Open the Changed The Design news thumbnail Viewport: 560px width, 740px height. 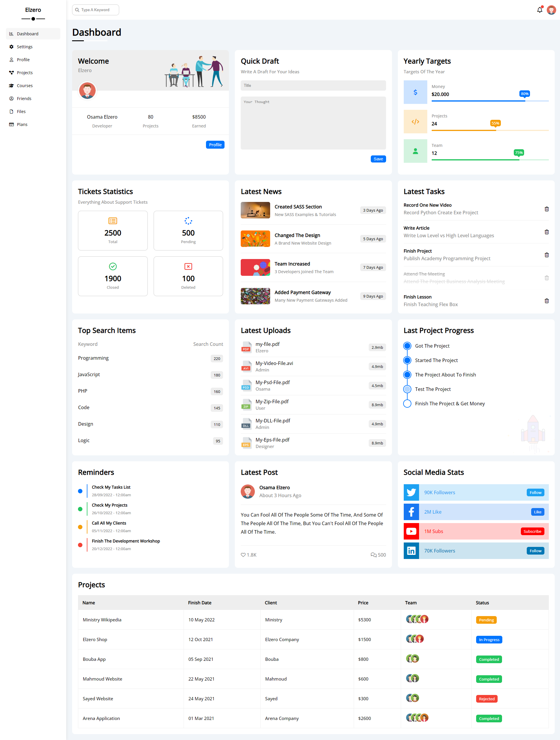click(x=255, y=238)
